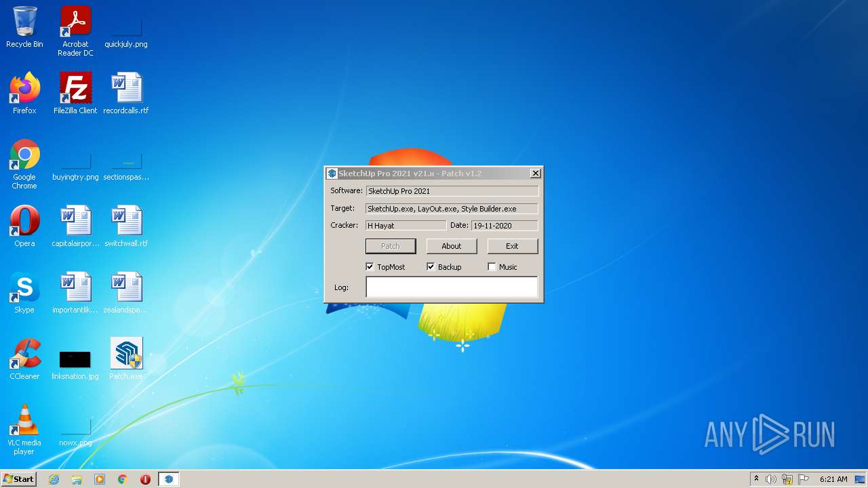Click SketchUp patch window title icon

pyautogui.click(x=332, y=174)
